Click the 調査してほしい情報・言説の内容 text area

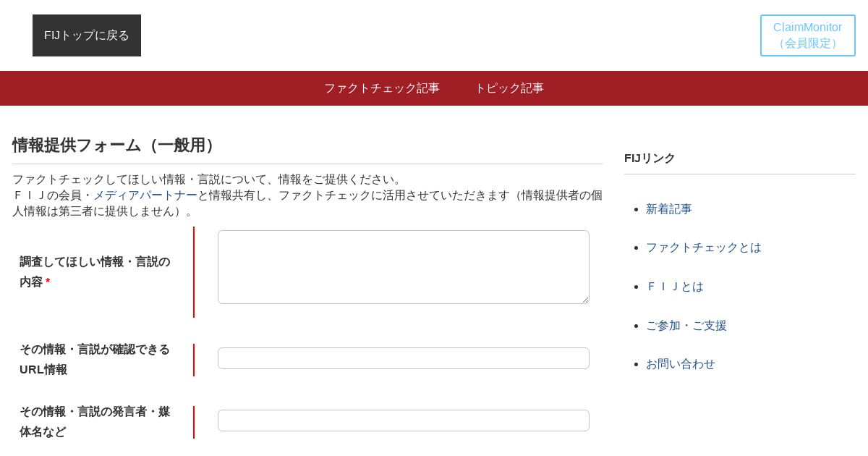(x=403, y=267)
